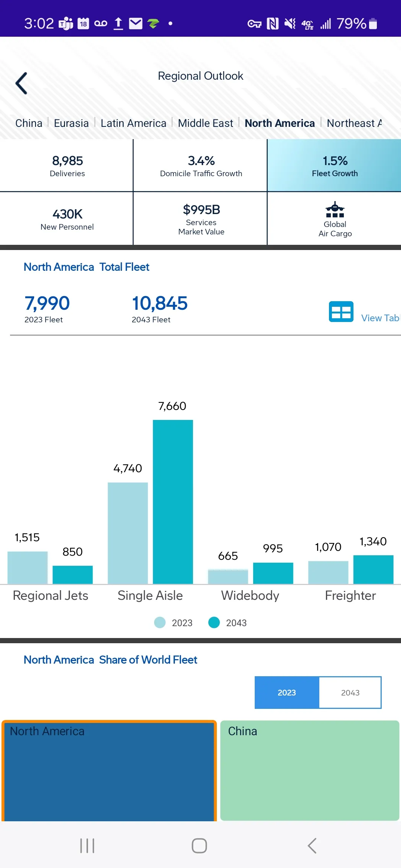Select the Middle East region tab
Image resolution: width=401 pixels, height=868 pixels.
[x=205, y=123]
